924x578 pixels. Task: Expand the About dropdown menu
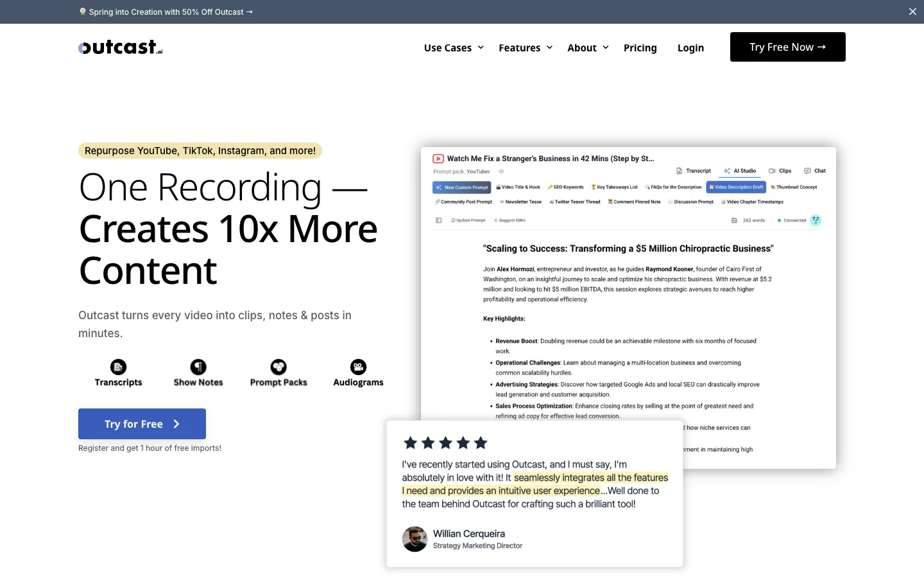[x=588, y=48]
